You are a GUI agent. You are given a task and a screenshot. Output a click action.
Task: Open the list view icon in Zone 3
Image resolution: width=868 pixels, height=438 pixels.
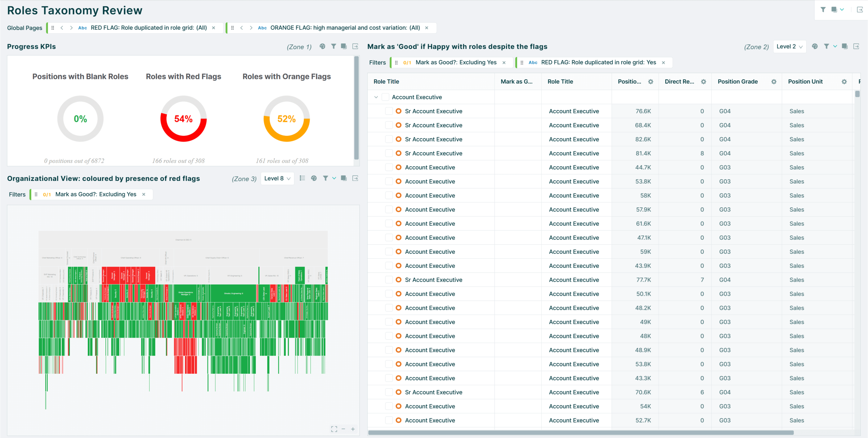(302, 178)
